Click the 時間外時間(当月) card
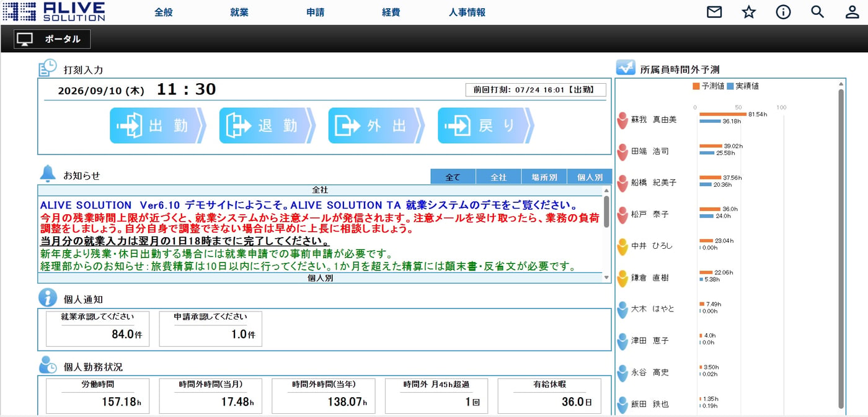This screenshot has width=868, height=417. tap(210, 396)
